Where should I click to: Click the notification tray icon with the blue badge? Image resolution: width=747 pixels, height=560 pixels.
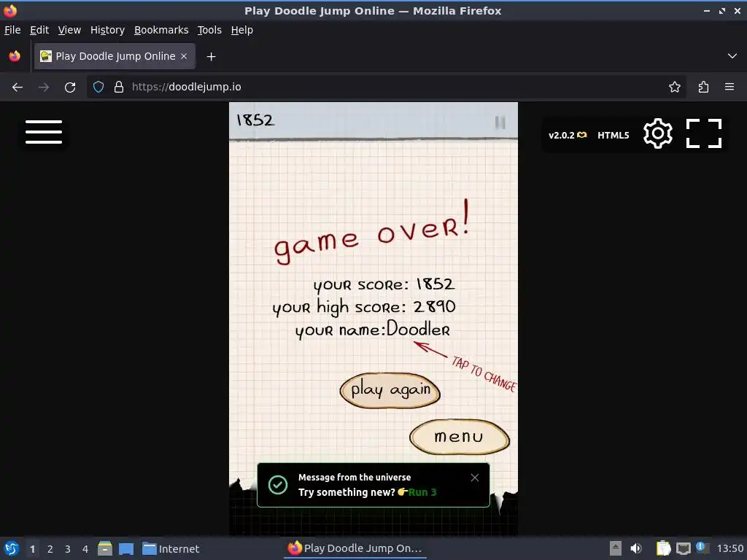(x=702, y=548)
